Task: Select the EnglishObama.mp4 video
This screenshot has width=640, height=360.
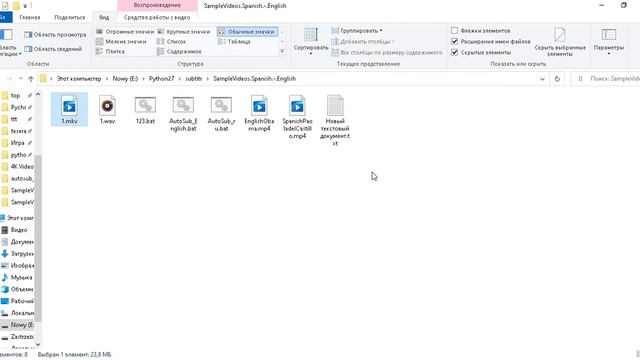Action: click(259, 113)
